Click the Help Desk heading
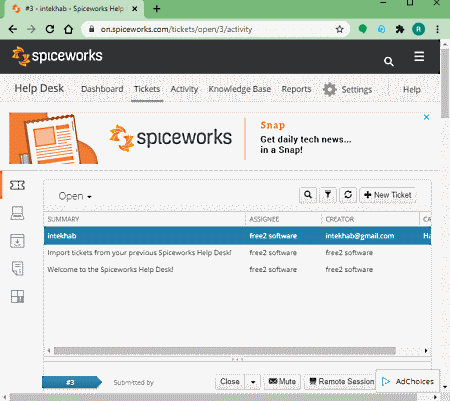This screenshot has width=450, height=401. click(x=39, y=88)
